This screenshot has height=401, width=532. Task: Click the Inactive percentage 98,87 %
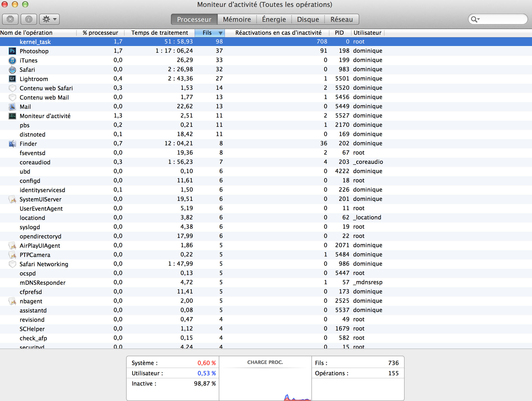pos(205,384)
